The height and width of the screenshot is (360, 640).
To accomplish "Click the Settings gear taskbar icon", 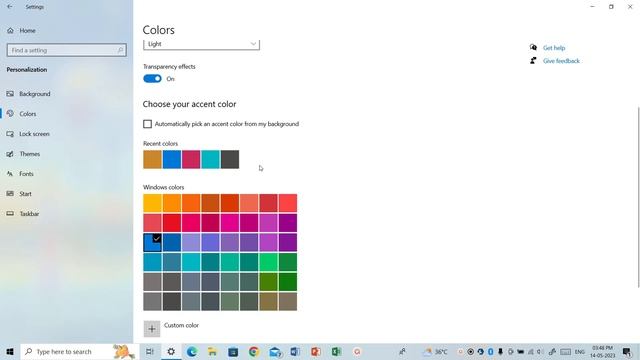I will pyautogui.click(x=171, y=351).
